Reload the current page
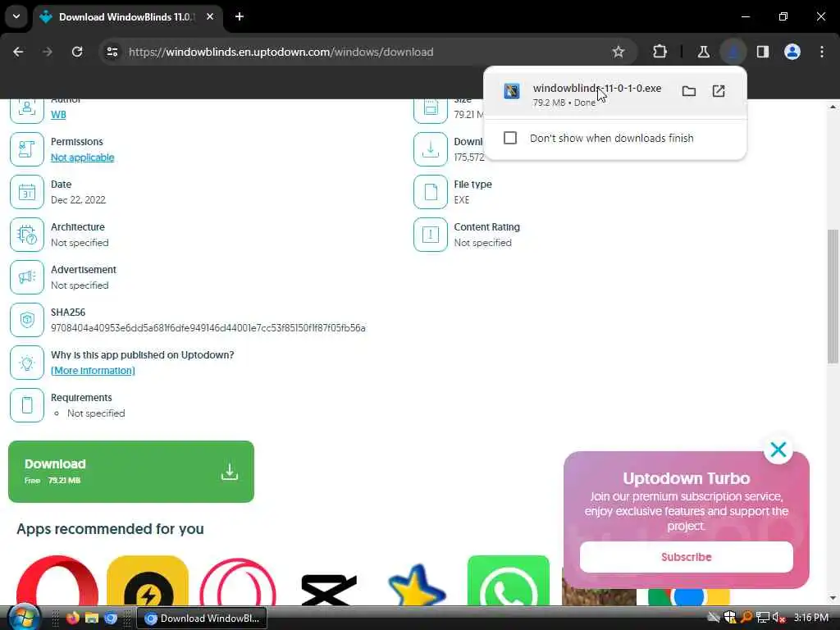Viewport: 840px width, 630px height. pyautogui.click(x=77, y=52)
